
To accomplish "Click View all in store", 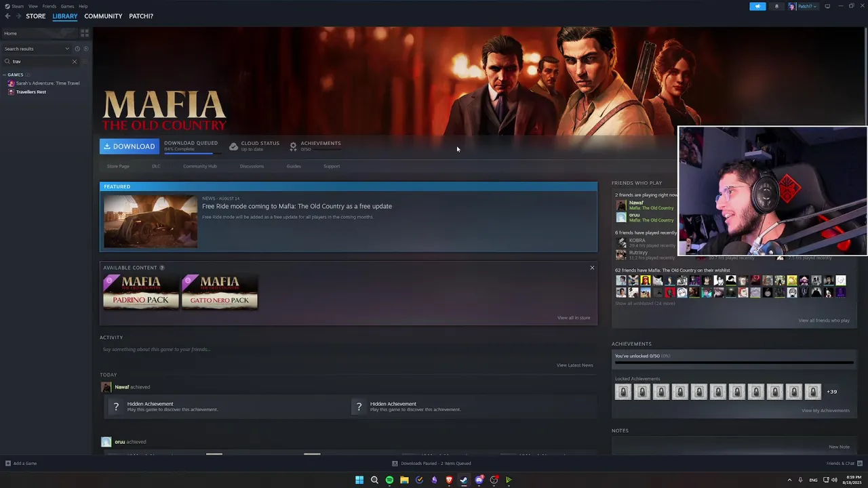I will (x=574, y=318).
